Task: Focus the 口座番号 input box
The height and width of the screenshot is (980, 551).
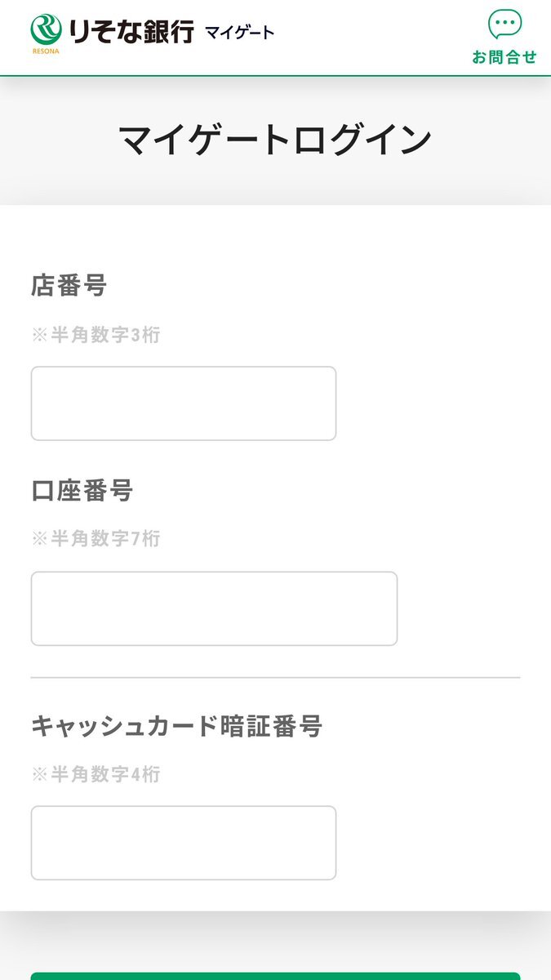Action: [x=214, y=608]
